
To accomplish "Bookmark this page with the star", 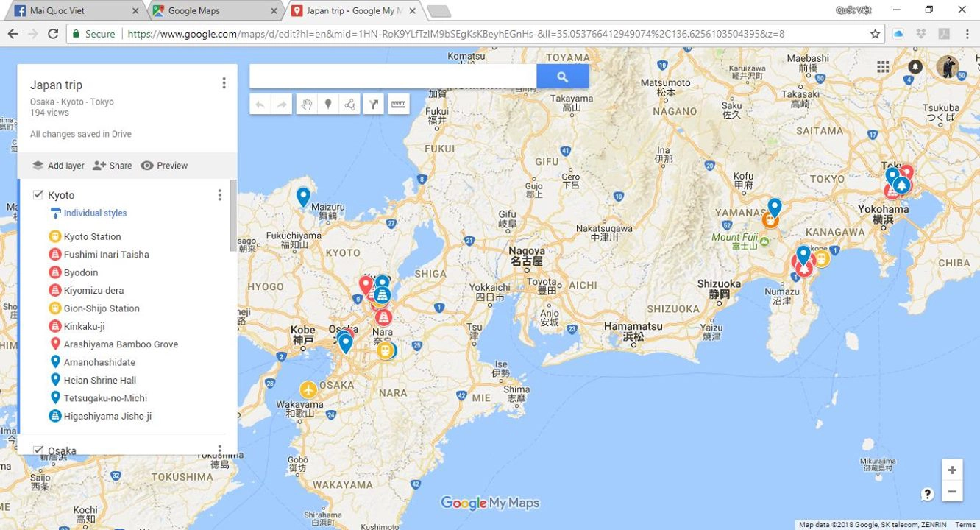I will 875,34.
